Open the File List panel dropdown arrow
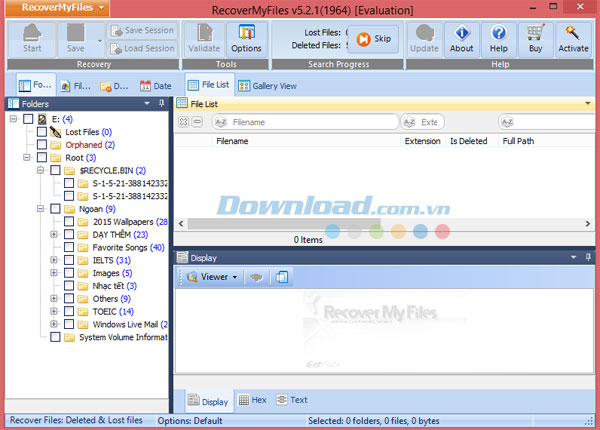This screenshot has height=430, width=600. pos(587,103)
